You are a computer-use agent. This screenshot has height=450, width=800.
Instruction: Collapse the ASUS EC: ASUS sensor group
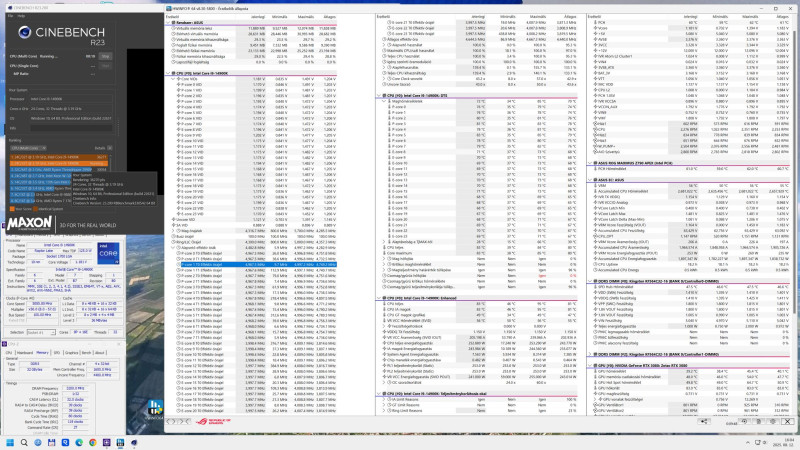[x=590, y=180]
